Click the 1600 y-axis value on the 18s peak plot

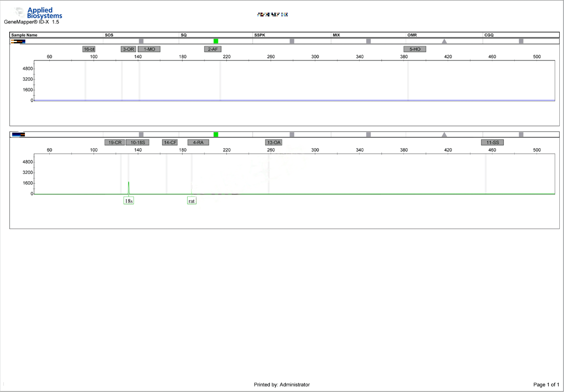[x=28, y=183]
